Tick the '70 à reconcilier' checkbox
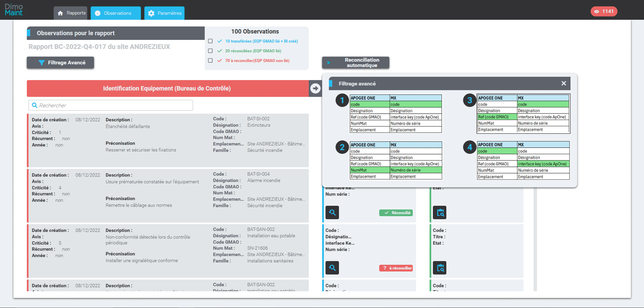Image resolution: width=644 pixels, height=308 pixels. point(210,61)
